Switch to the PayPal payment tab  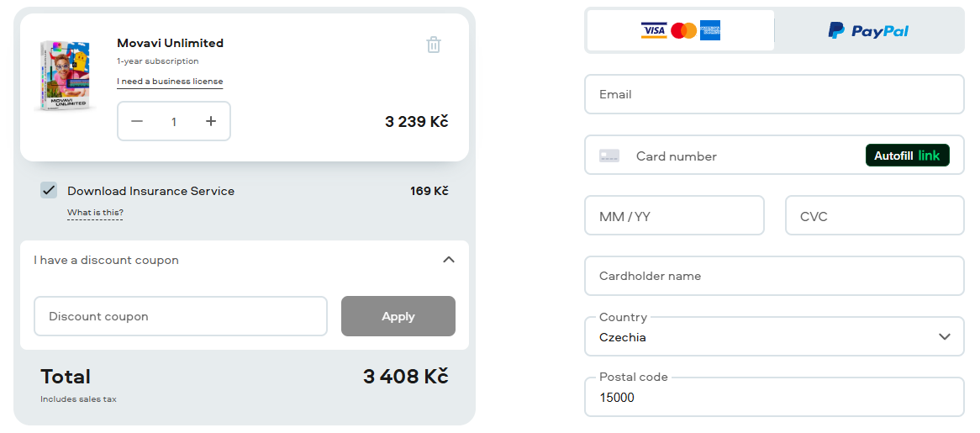point(868,31)
